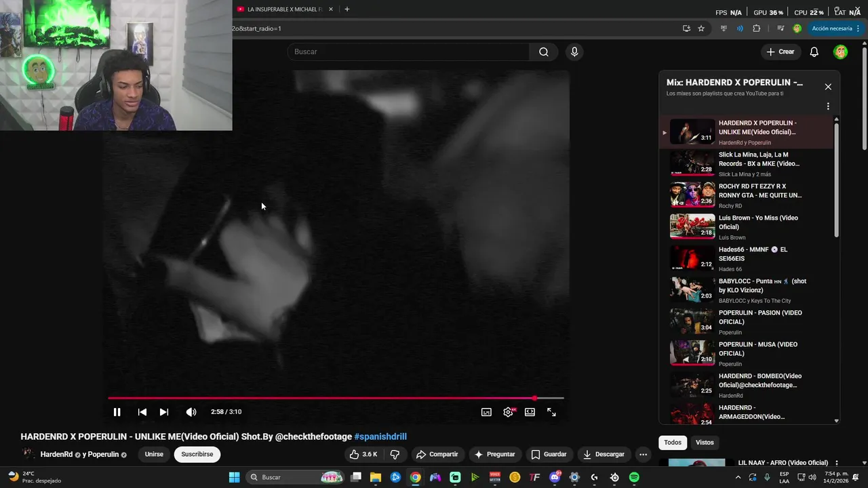
Task: Save video with Guardar button
Action: coord(549,454)
